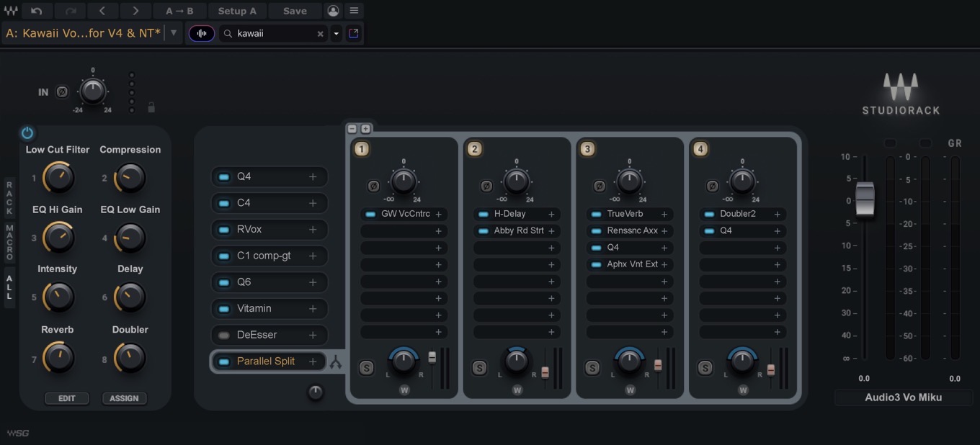Enable the DeEsser plugin bypass toggle

pos(224,335)
